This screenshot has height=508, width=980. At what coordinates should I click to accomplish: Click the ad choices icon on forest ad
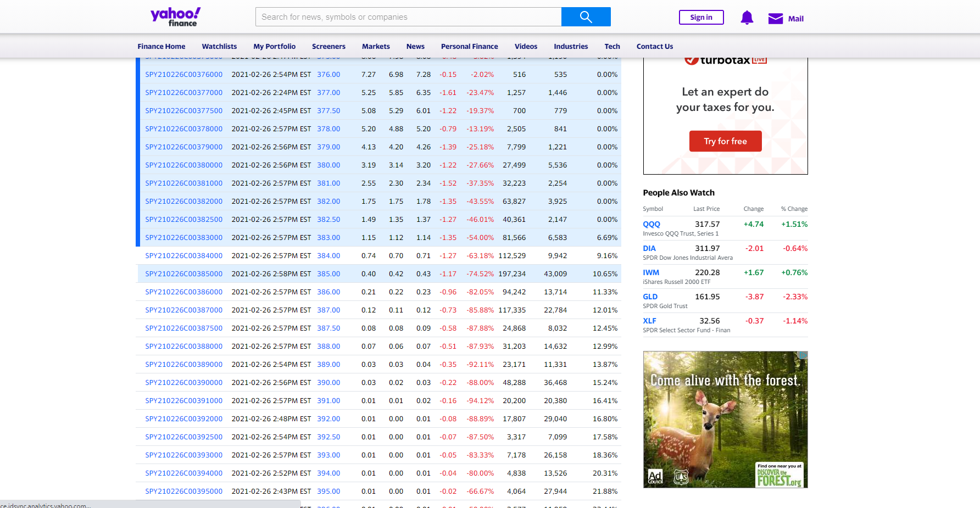[x=803, y=355]
